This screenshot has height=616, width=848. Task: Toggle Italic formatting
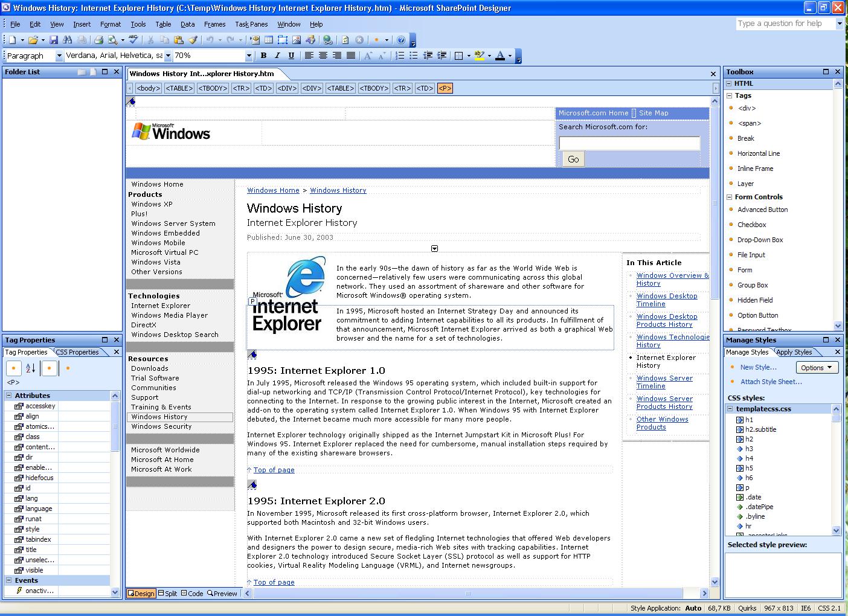pyautogui.click(x=277, y=56)
